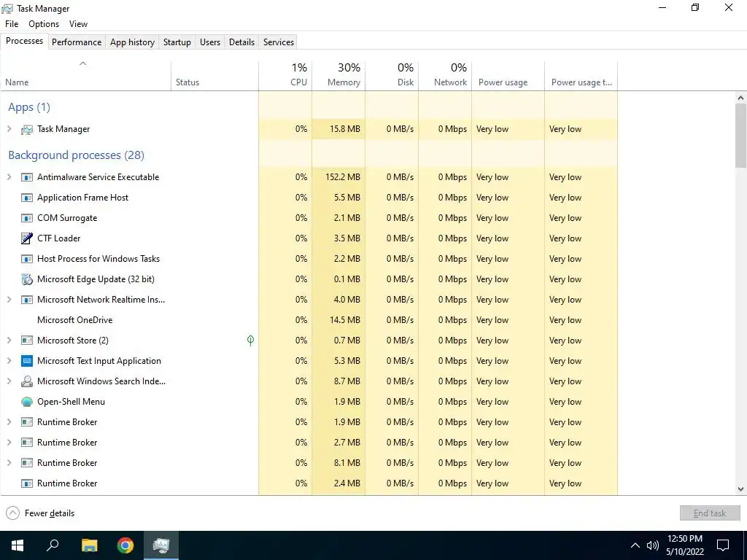Click the Apps (1) group heading
The width and height of the screenshot is (747, 560).
pos(29,107)
